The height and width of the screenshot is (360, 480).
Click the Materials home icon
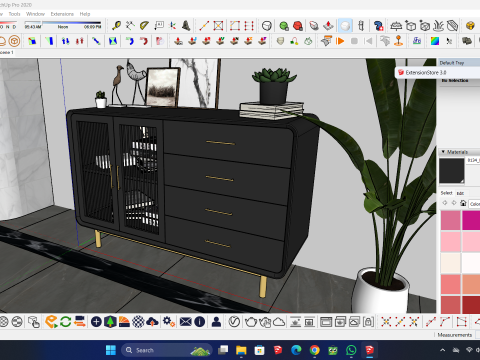[x=463, y=203]
